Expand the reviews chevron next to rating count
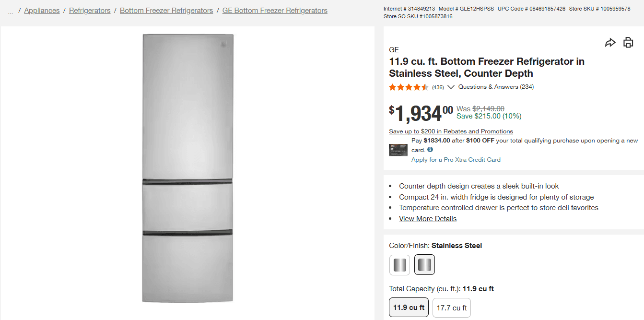The width and height of the screenshot is (644, 320). coord(451,87)
